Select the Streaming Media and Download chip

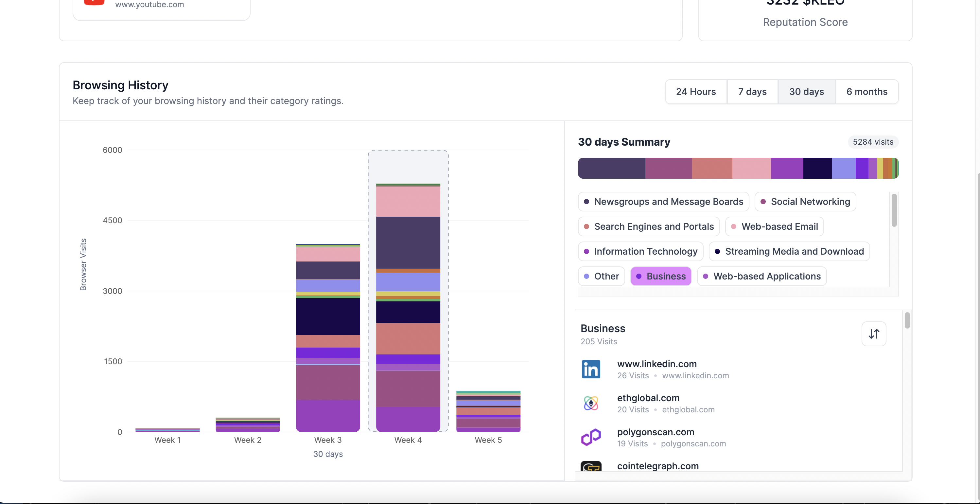pos(789,251)
